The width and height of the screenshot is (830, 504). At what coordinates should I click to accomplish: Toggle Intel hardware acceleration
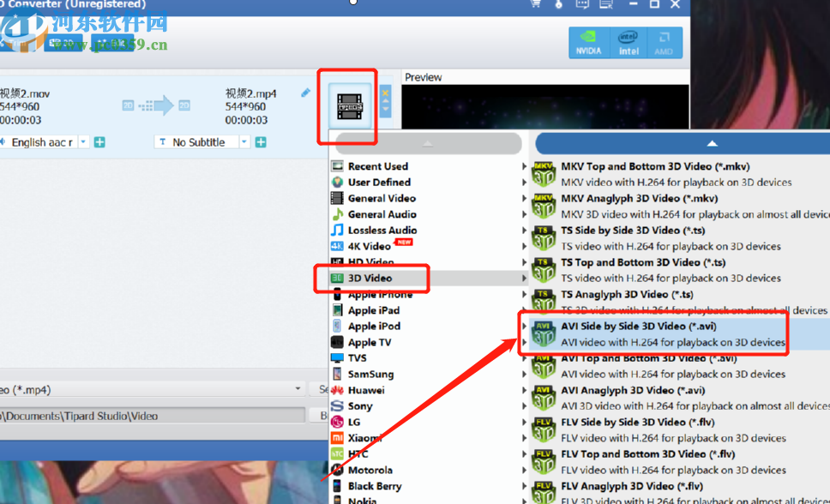(x=629, y=42)
